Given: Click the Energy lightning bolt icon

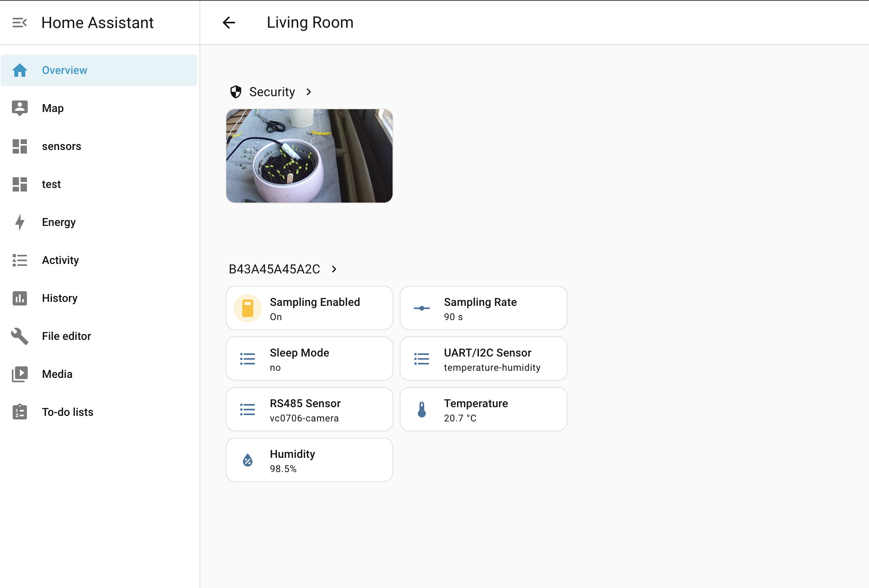Looking at the screenshot, I should point(19,222).
